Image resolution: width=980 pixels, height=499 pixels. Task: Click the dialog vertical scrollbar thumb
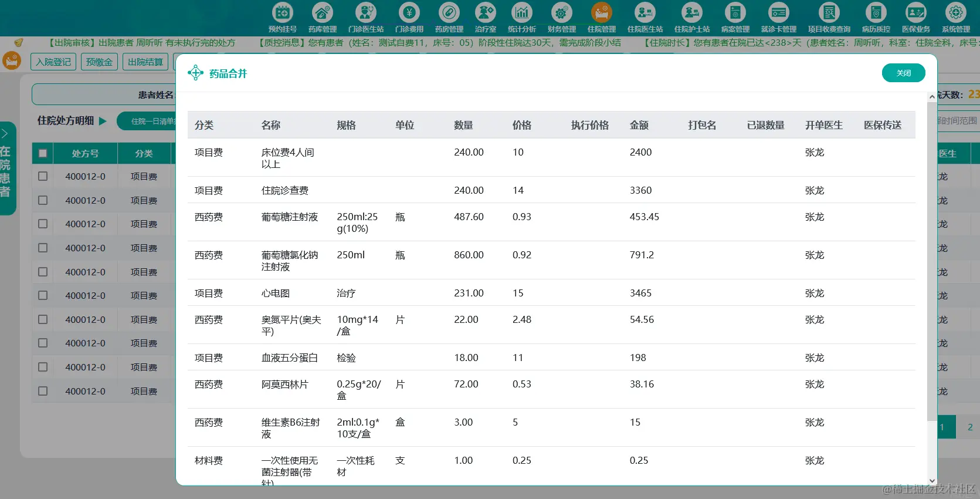coord(932,261)
